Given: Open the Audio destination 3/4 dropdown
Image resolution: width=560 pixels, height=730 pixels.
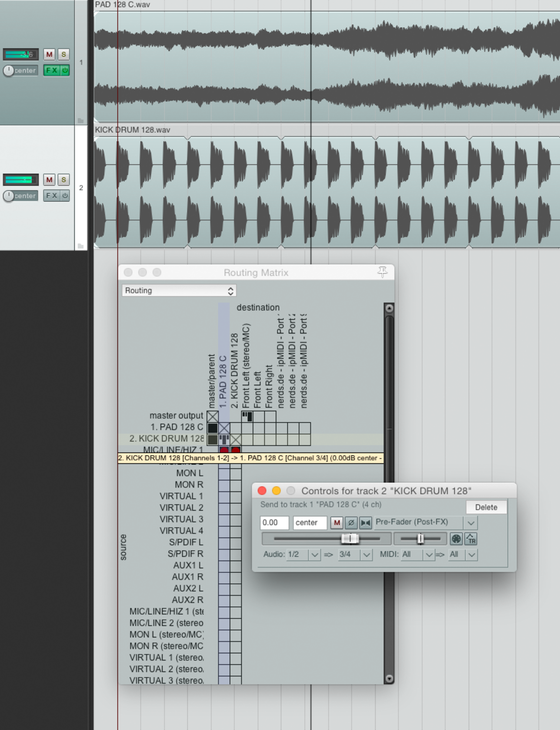Looking at the screenshot, I should coord(354,555).
